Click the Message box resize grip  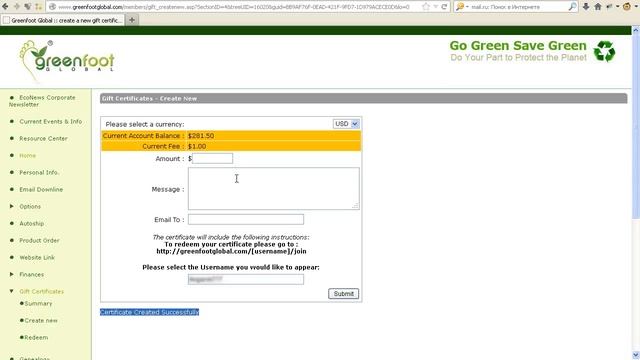[x=356, y=206]
